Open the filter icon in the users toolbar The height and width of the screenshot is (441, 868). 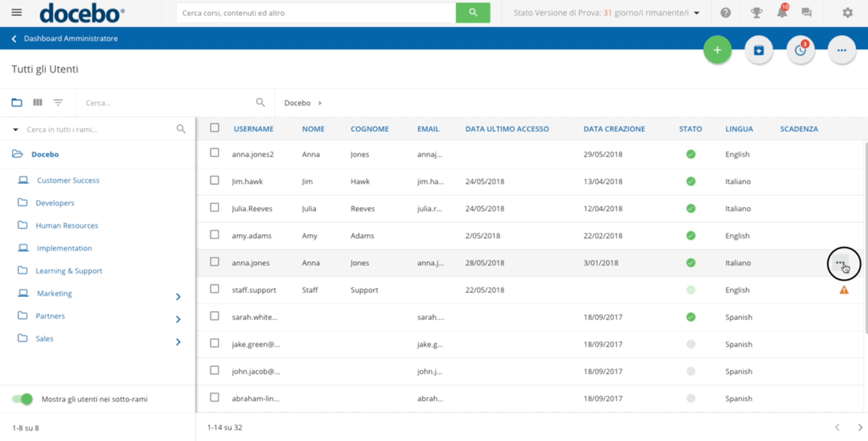58,103
